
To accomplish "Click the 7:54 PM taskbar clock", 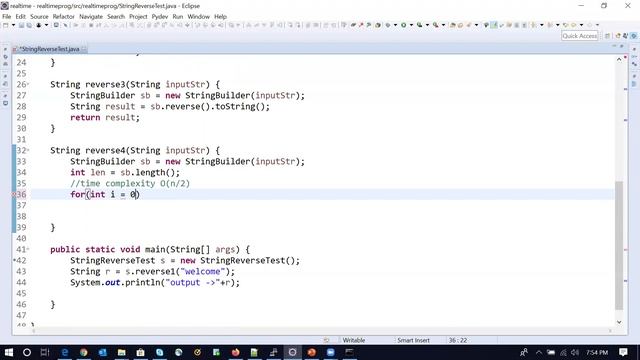I will coord(597,352).
